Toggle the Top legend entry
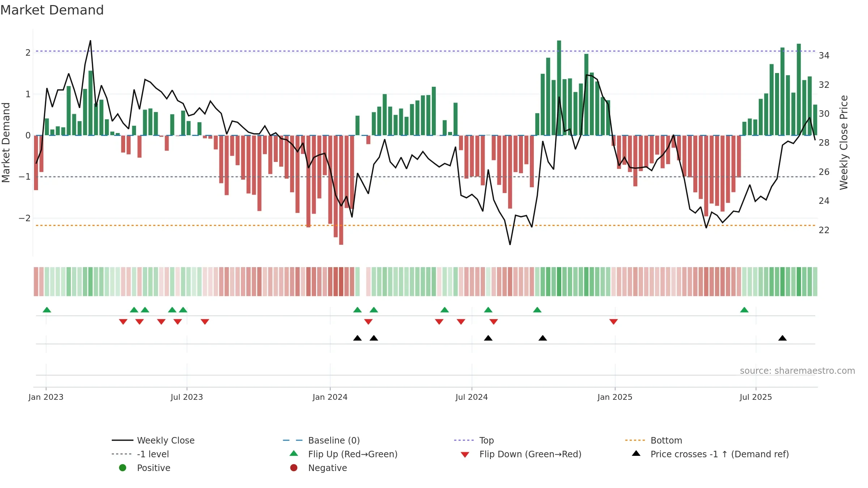868x488 pixels. [474, 440]
